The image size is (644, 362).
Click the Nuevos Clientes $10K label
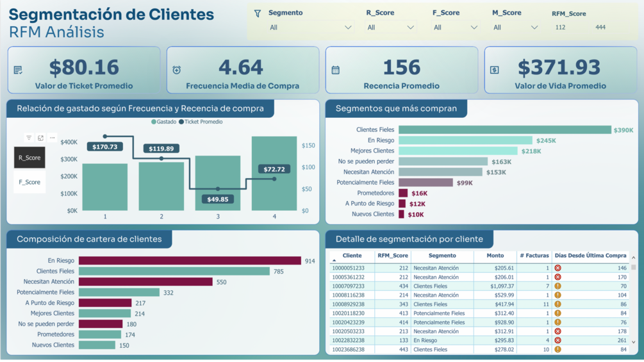(x=416, y=215)
